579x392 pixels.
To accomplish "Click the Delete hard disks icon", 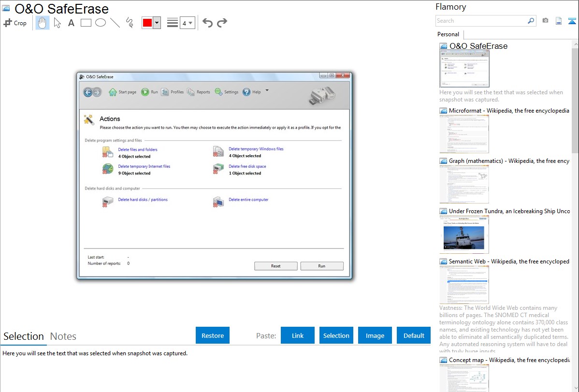I will (x=107, y=202).
